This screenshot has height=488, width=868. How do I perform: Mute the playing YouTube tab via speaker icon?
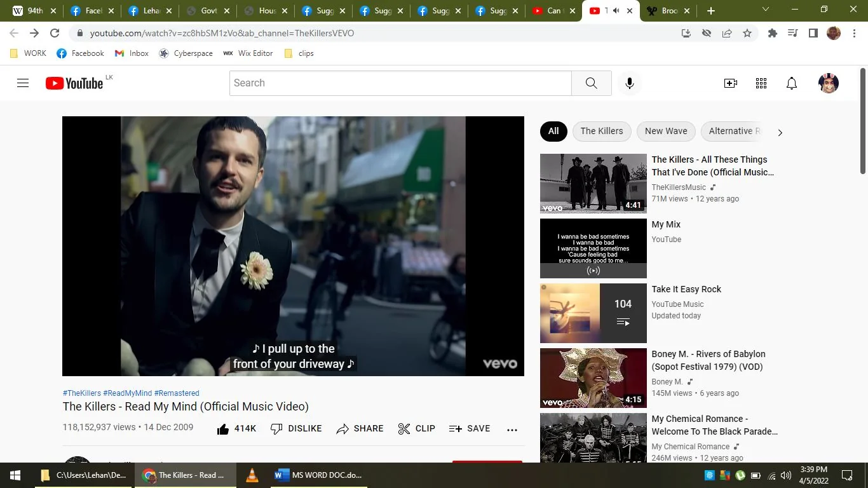tap(616, 11)
